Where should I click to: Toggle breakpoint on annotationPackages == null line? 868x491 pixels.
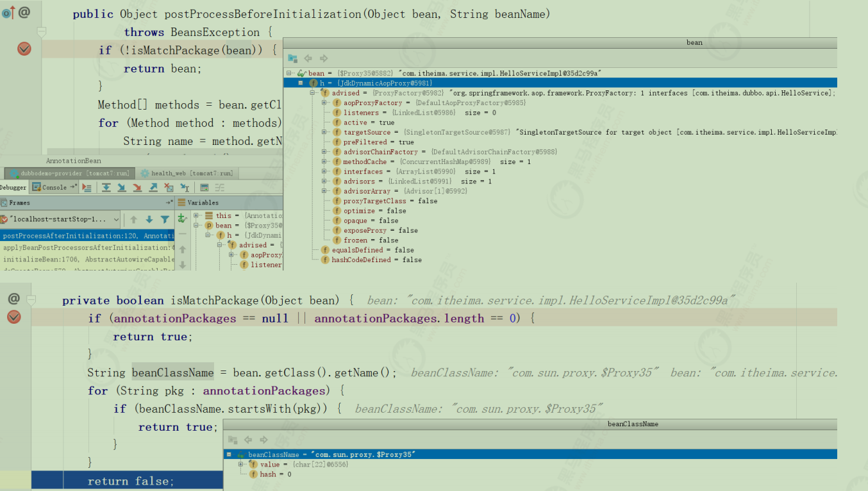tap(13, 317)
